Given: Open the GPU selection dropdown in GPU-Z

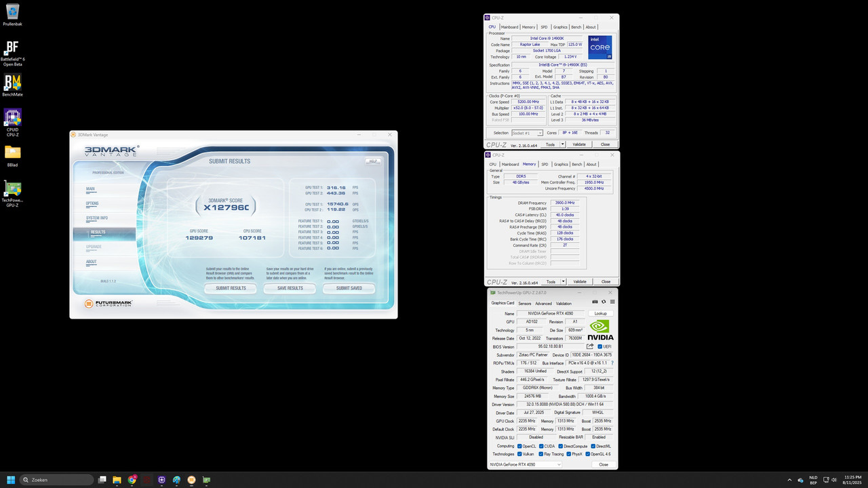Looking at the screenshot, I should 526,464.
